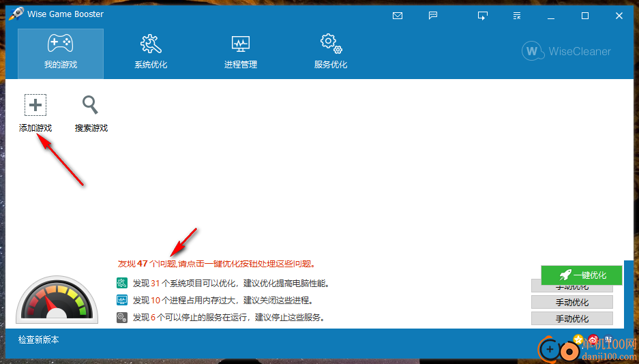Click 手动优化 button for stoppable services
This screenshot has width=639, height=364.
click(571, 318)
